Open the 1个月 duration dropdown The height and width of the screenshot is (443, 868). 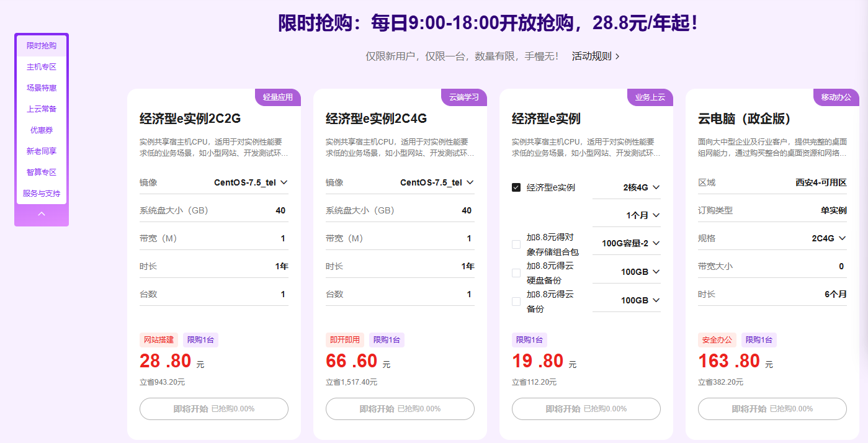click(642, 215)
